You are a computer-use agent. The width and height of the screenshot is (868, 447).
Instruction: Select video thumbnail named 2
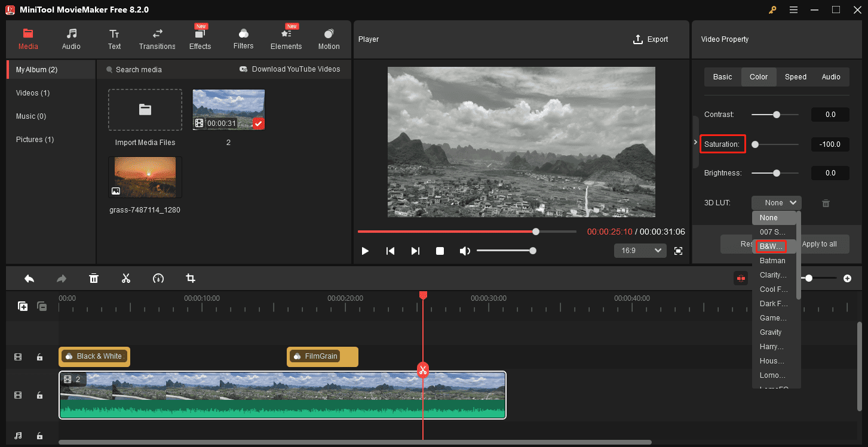tap(228, 110)
